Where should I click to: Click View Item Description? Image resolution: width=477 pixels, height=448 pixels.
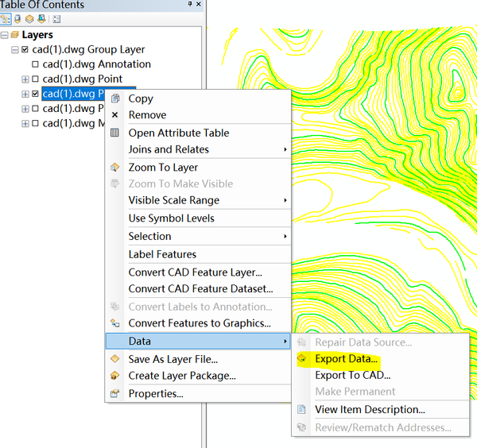click(369, 409)
